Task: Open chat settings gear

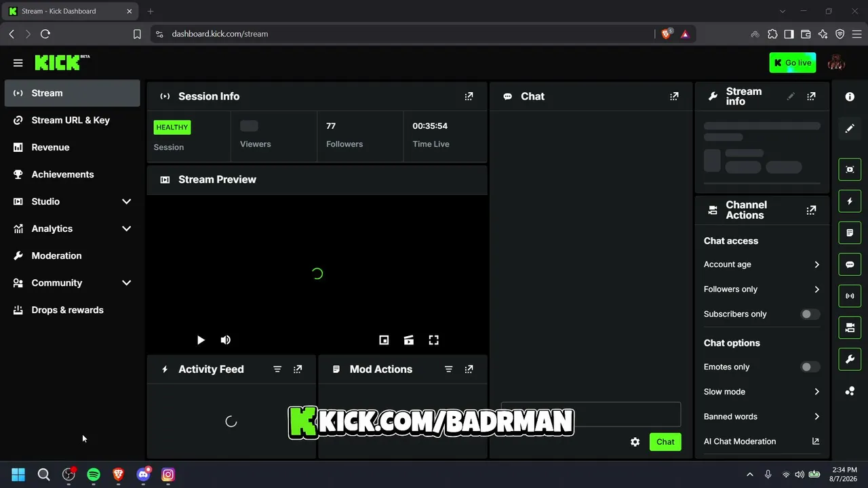Action: [635, 442]
